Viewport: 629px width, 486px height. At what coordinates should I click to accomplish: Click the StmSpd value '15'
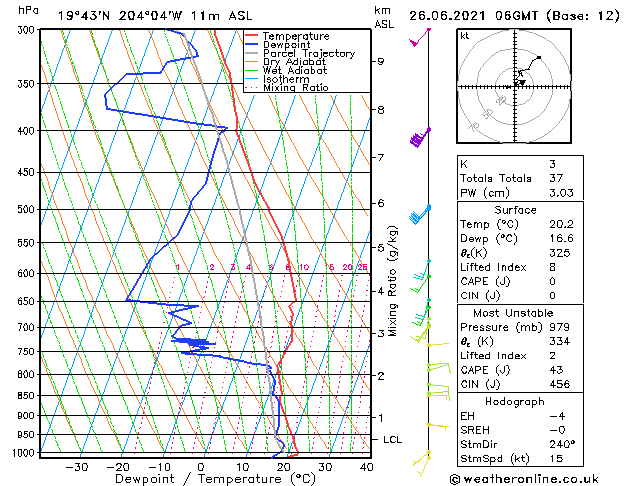(x=556, y=459)
